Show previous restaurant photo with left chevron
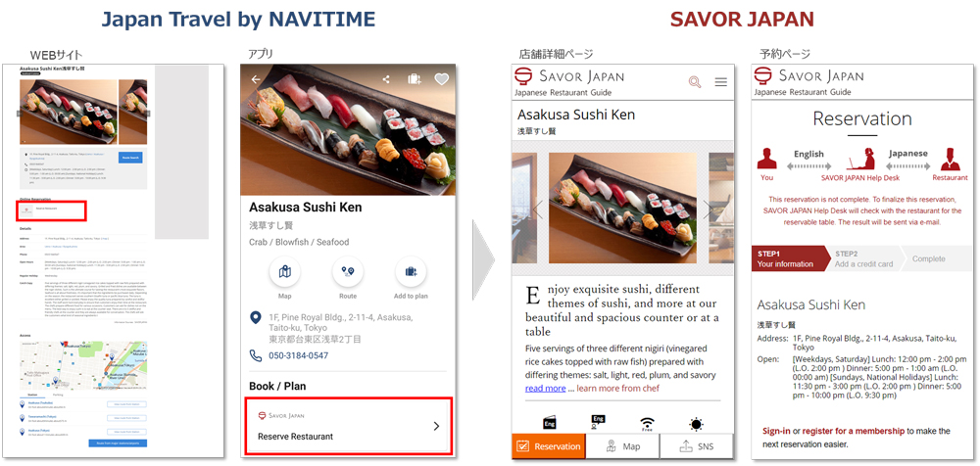 pos(537,210)
